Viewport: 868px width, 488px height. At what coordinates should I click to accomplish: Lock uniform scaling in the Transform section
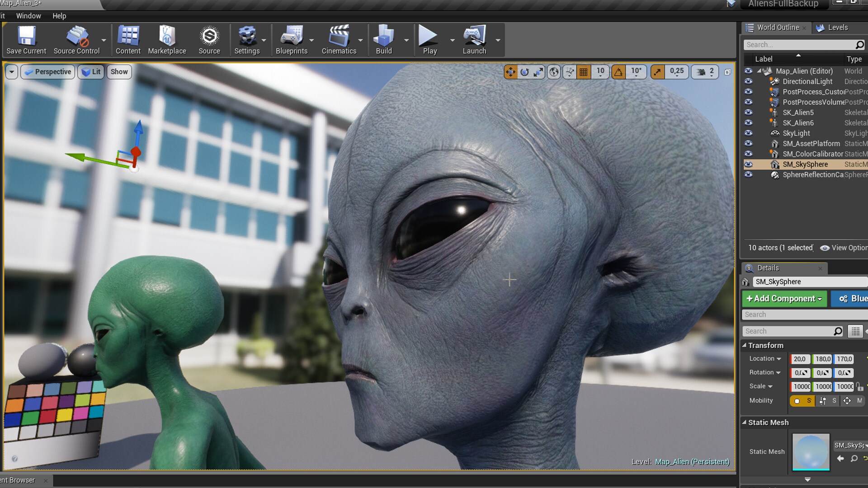(858, 387)
